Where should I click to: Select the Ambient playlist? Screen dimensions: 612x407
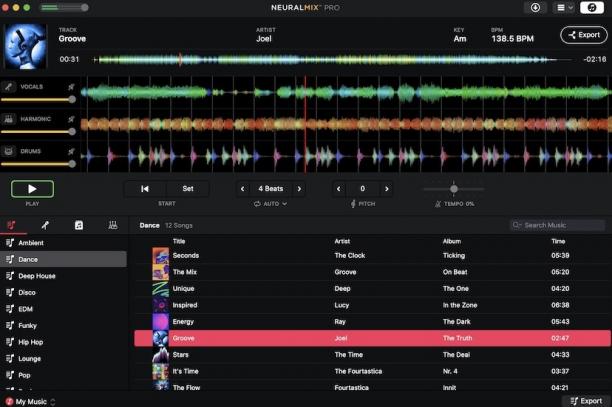[x=63, y=243]
